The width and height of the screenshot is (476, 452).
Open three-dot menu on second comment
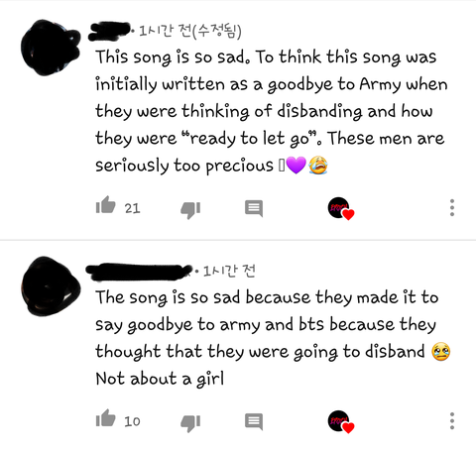pyautogui.click(x=452, y=421)
